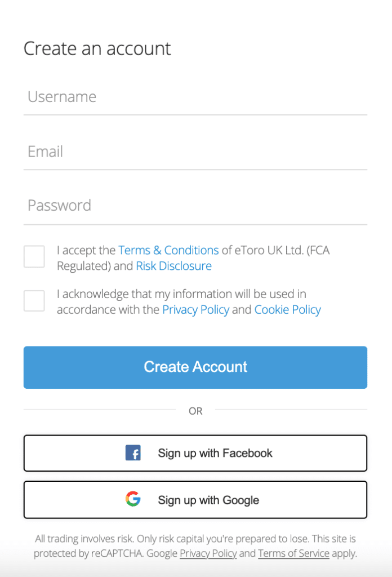The width and height of the screenshot is (392, 577).
Task: Click the OR divider label
Action: [195, 411]
